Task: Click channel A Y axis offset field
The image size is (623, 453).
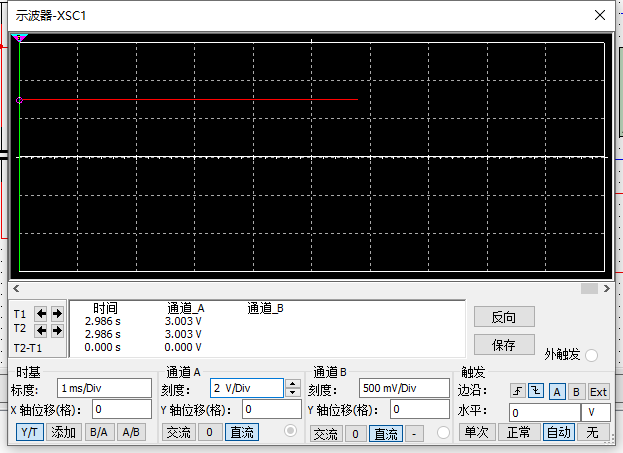Action: click(x=272, y=409)
